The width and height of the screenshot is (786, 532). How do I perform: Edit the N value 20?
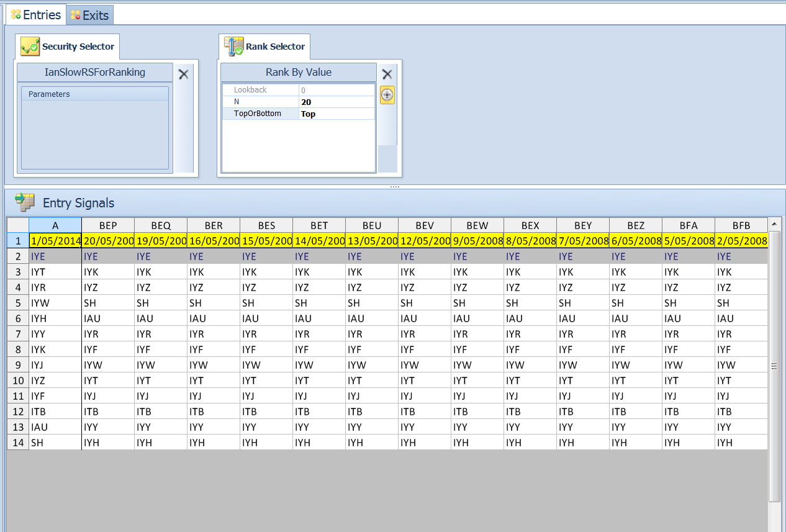(337, 102)
